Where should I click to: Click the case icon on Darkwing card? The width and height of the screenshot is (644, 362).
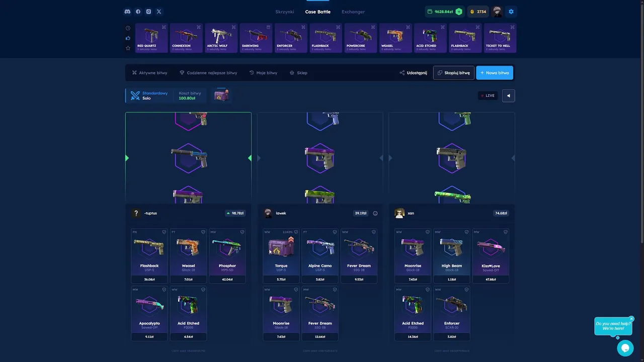268,27
